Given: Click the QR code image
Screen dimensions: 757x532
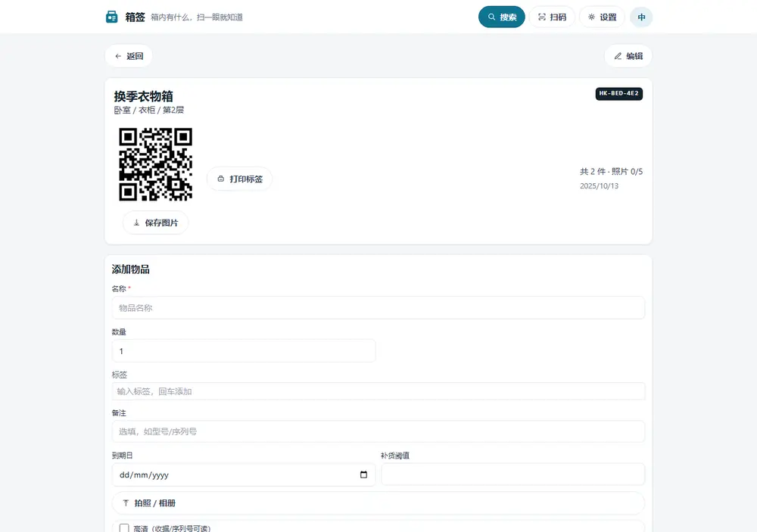Looking at the screenshot, I should pos(155,164).
